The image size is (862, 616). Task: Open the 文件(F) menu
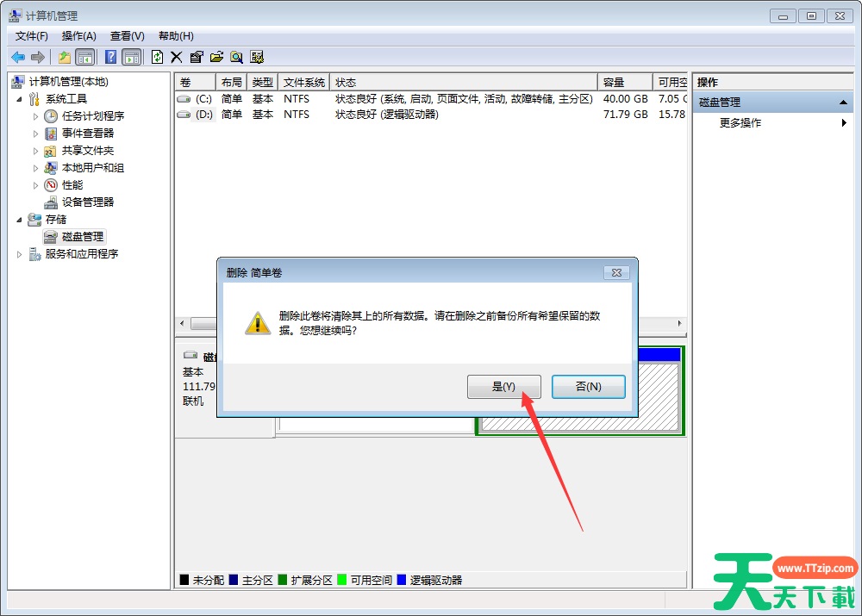[31, 36]
